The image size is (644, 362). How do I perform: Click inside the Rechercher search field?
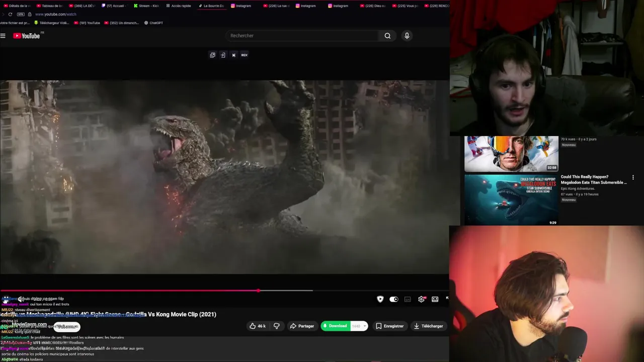(302, 36)
